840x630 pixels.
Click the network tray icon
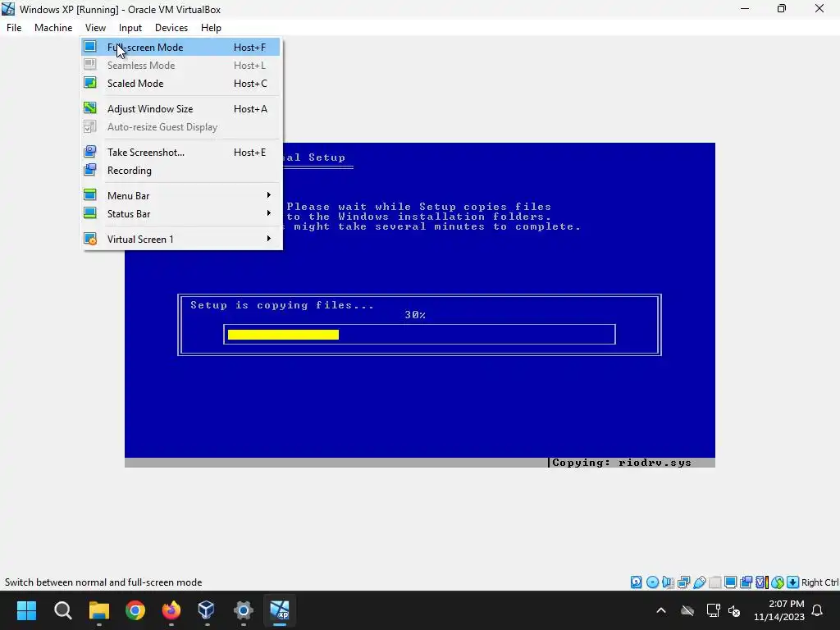click(713, 610)
